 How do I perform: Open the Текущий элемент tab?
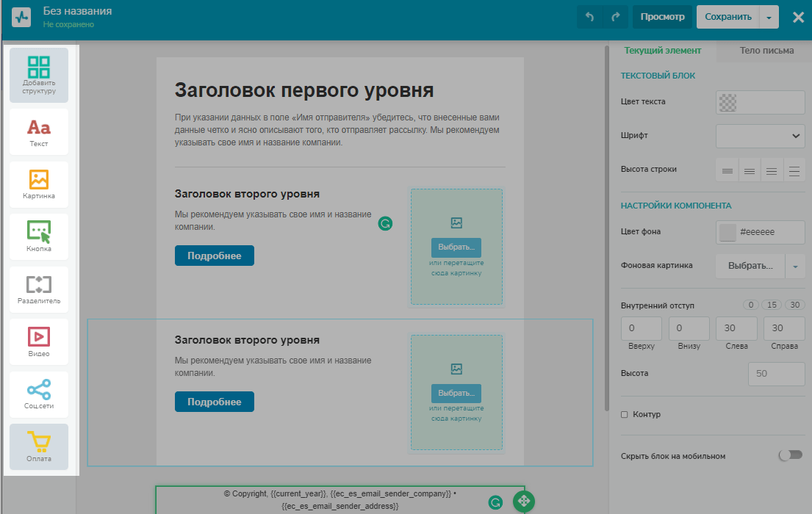662,51
